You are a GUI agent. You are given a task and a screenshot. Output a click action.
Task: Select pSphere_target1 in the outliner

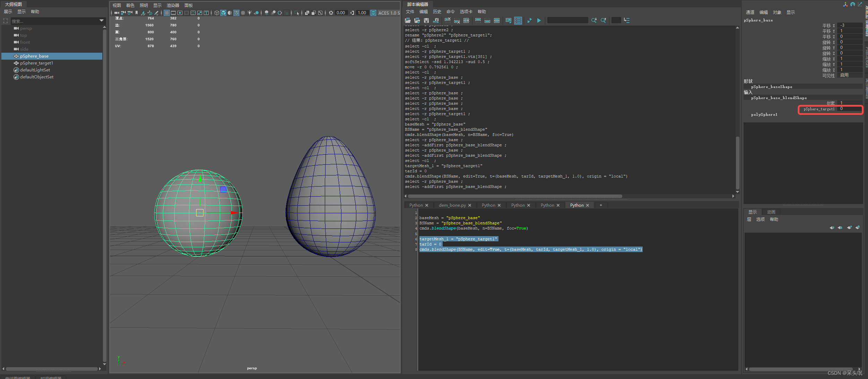36,63
